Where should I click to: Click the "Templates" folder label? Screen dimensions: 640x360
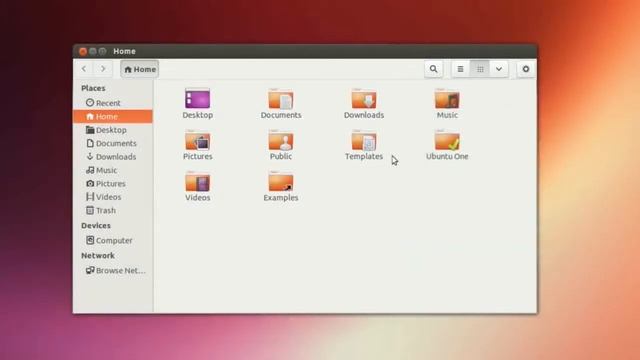[x=364, y=156]
